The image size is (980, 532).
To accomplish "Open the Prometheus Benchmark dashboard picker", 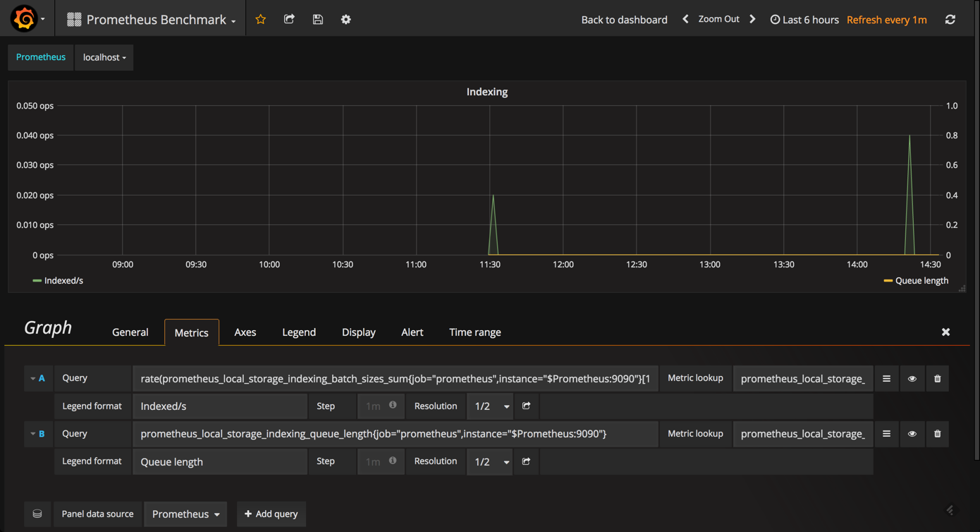I will 152,19.
